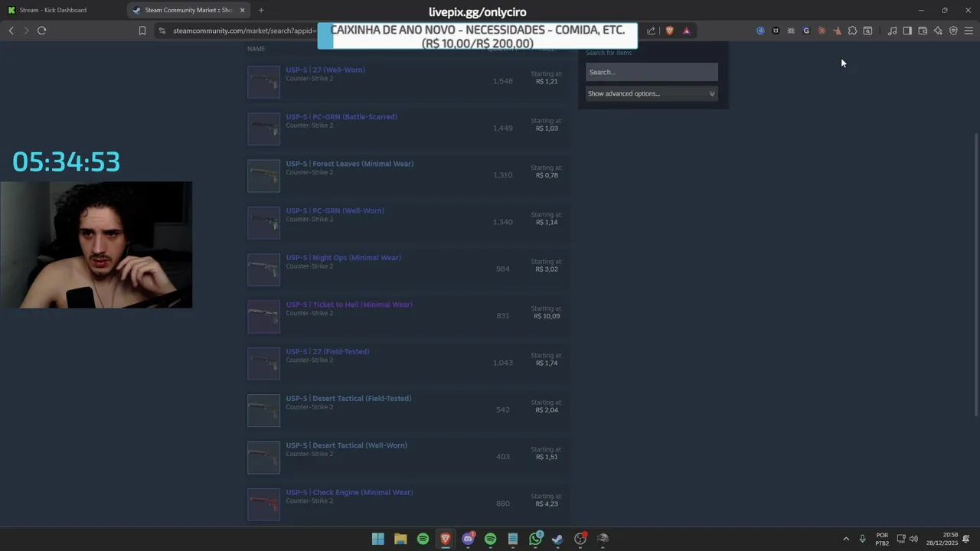Image resolution: width=980 pixels, height=551 pixels.
Task: Open USP-S | Forest Leaves (Minimal Wear)
Action: (x=350, y=164)
